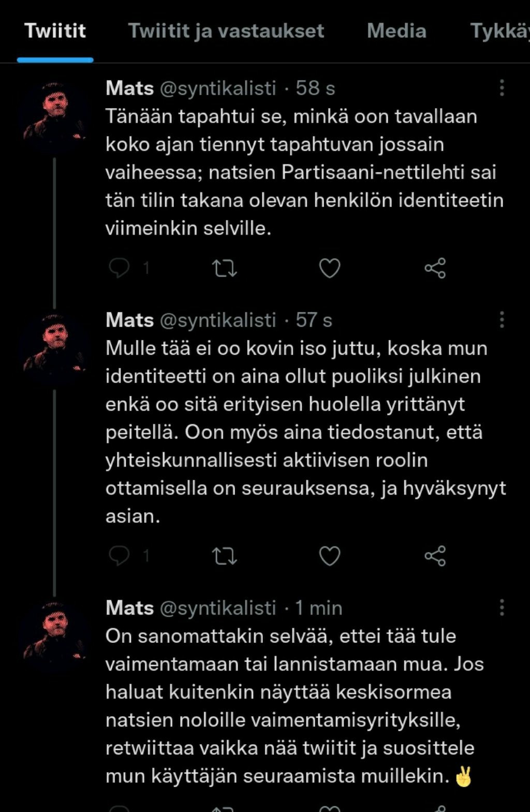Like the first tweet posted 58 s ago

coord(329,268)
